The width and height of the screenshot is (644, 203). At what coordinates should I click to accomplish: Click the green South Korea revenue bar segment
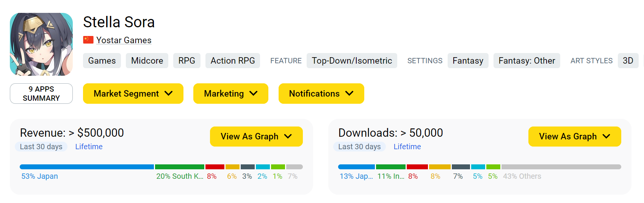point(180,167)
